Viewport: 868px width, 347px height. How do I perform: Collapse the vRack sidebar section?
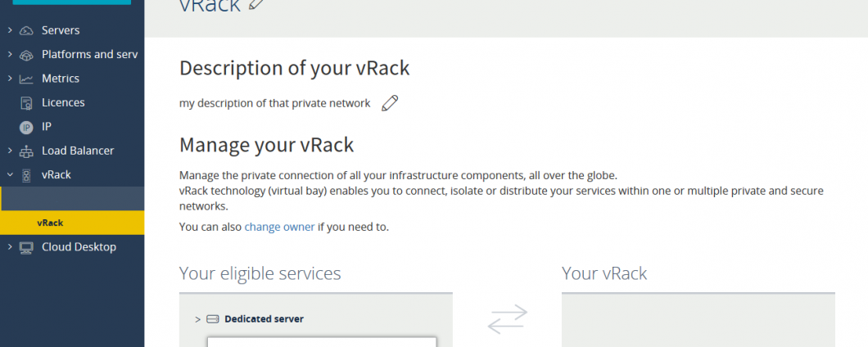[x=10, y=175]
